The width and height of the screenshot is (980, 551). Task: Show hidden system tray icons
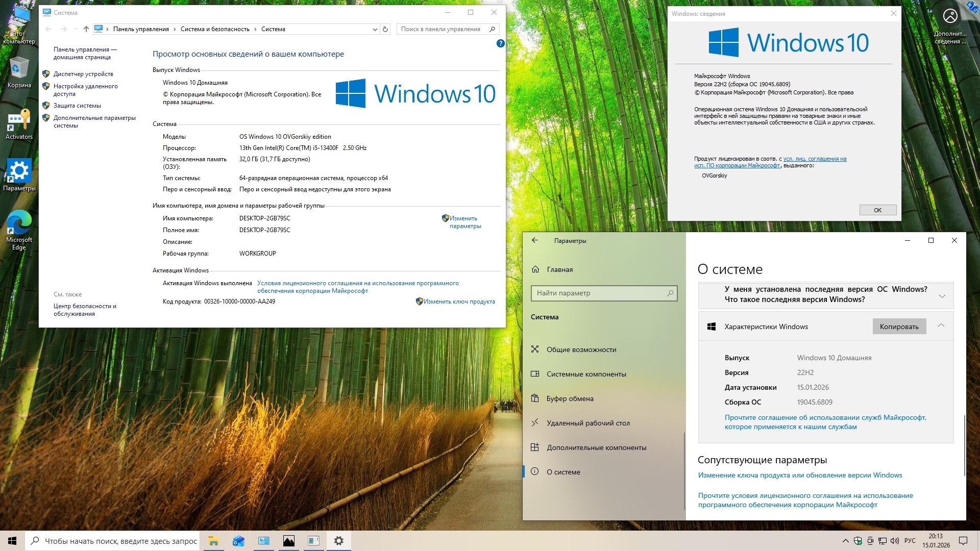[x=845, y=541]
